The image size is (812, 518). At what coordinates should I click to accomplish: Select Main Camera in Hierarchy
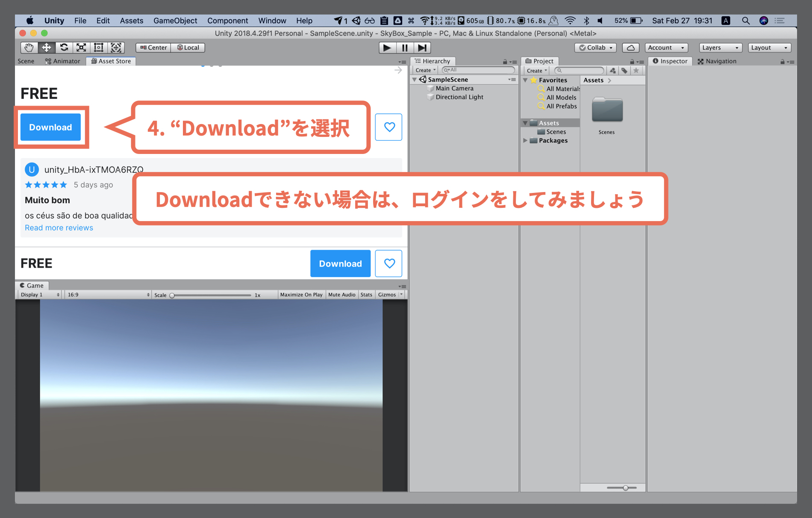point(455,89)
